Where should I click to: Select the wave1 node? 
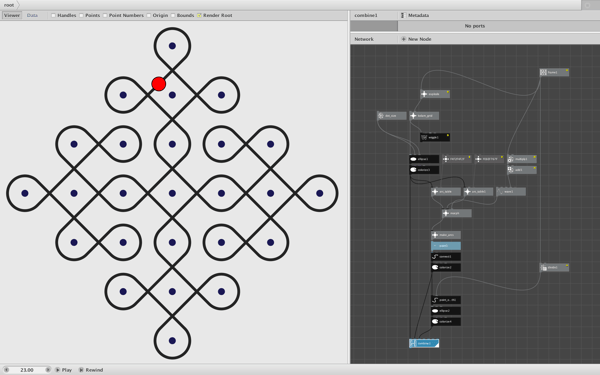(511, 191)
